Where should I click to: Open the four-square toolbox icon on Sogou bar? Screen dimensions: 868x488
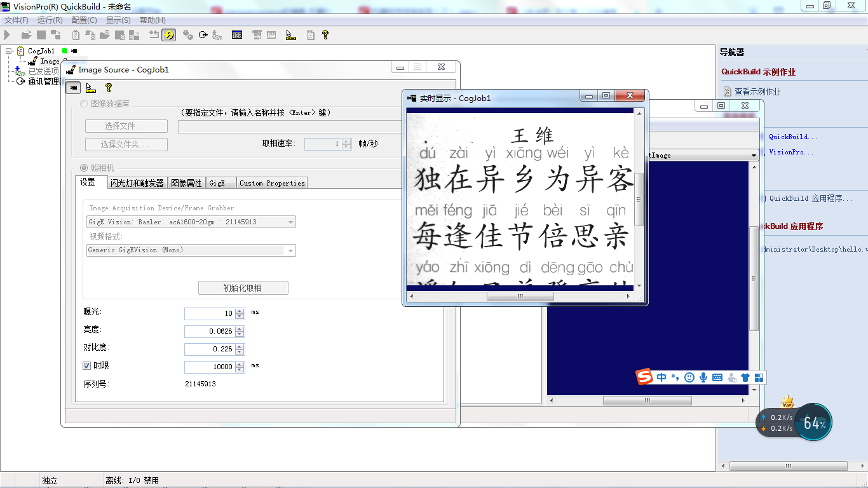point(759,377)
